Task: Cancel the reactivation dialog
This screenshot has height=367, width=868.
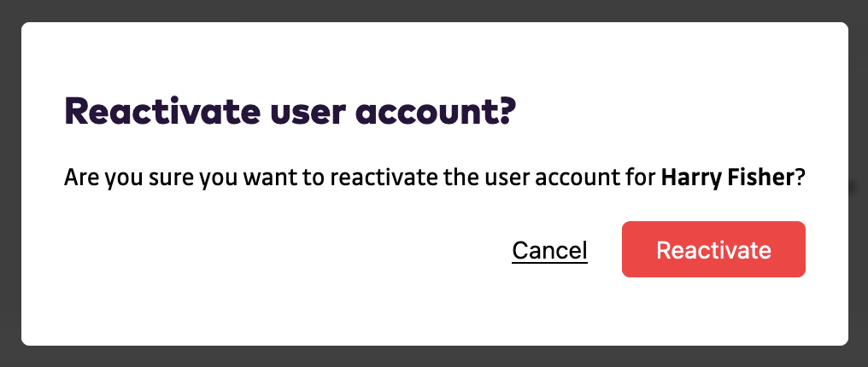Action: tap(549, 250)
